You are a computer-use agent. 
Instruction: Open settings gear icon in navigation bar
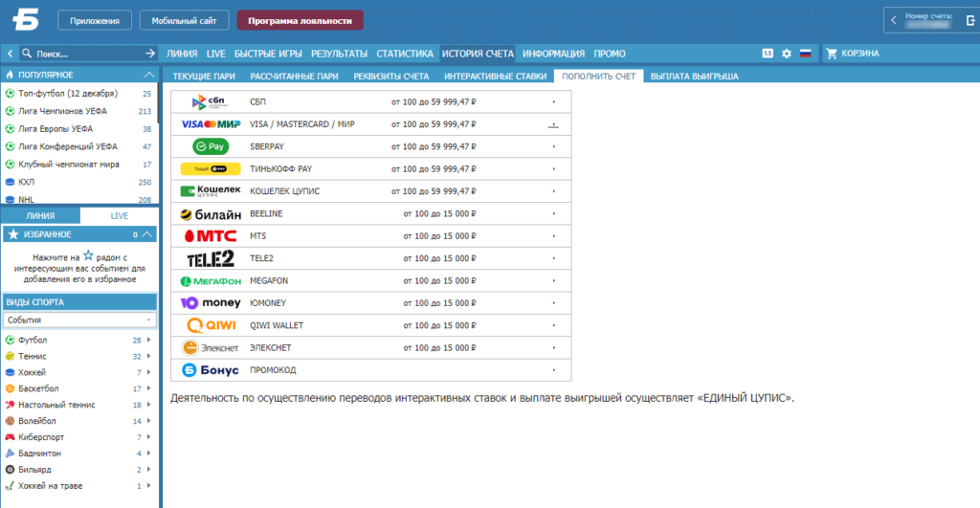(787, 54)
